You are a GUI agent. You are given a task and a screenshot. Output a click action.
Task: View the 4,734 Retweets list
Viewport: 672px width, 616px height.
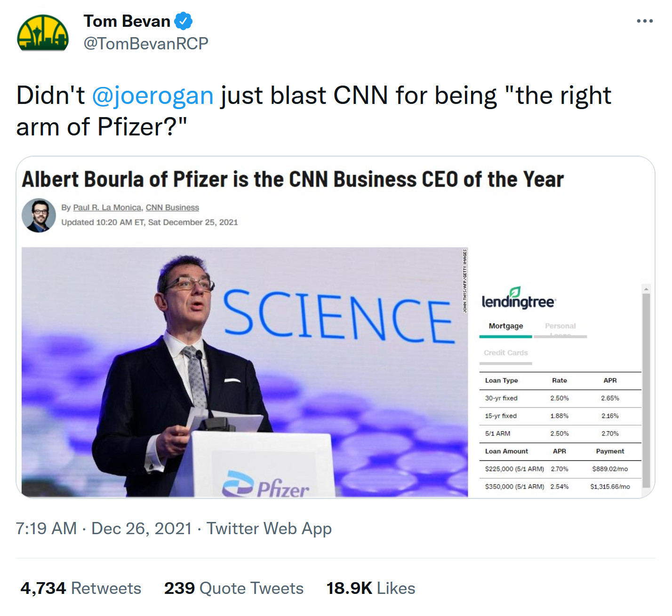pyautogui.click(x=80, y=588)
